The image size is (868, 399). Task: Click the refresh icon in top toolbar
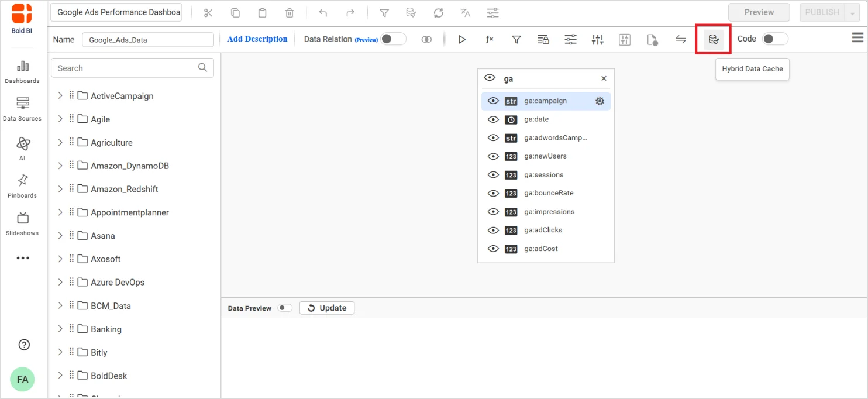click(x=438, y=12)
